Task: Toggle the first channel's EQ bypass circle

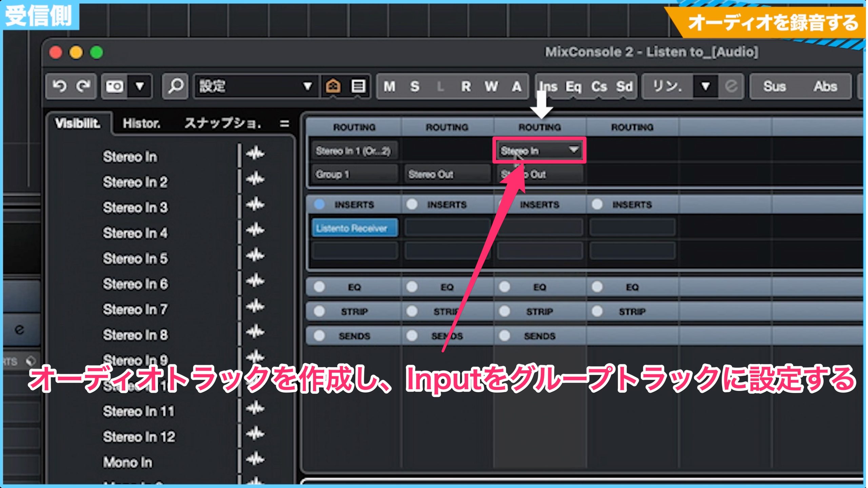Action: click(x=319, y=287)
